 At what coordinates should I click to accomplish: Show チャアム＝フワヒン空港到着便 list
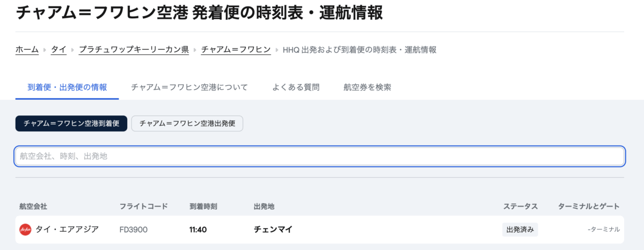71,123
